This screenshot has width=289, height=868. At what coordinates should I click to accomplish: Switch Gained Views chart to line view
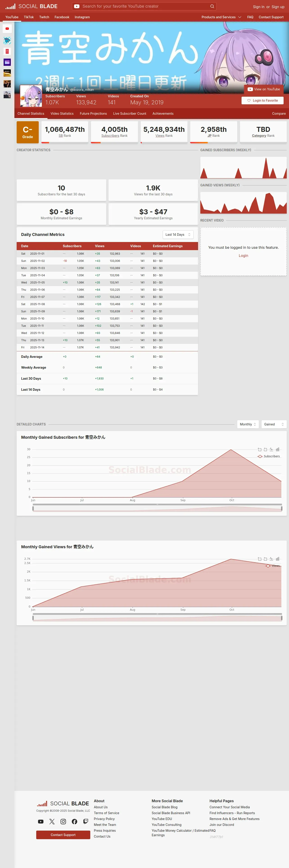[x=271, y=559]
